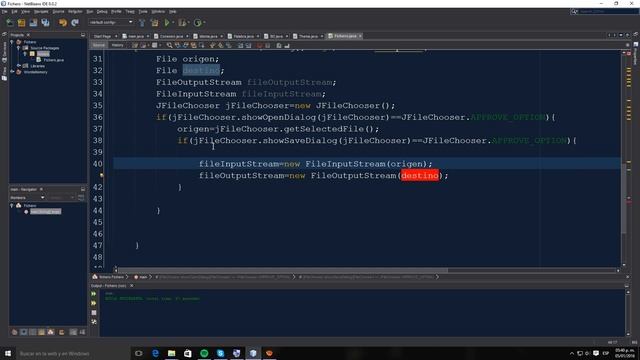The height and width of the screenshot is (360, 640).
Task: Click the Output settings icon below the Stop square
Action: pos(94,322)
